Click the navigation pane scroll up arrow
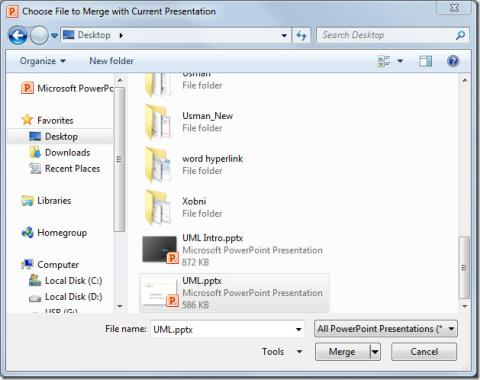The image size is (480, 380). (120, 80)
